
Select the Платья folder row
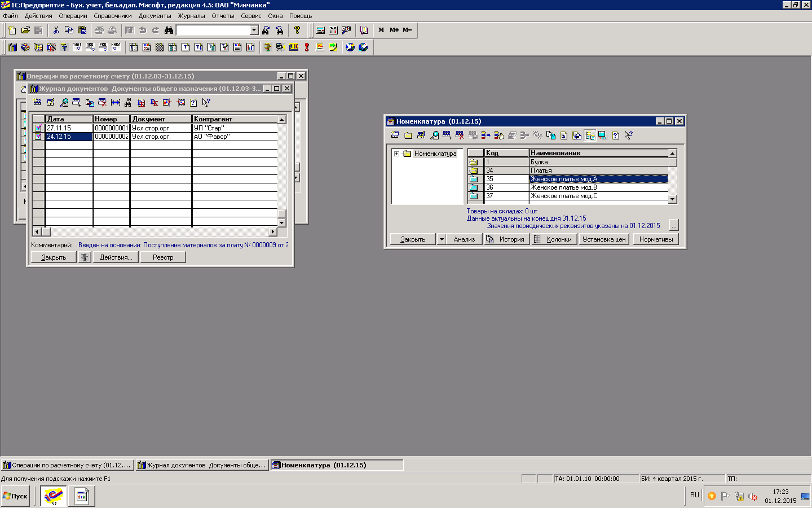point(567,170)
